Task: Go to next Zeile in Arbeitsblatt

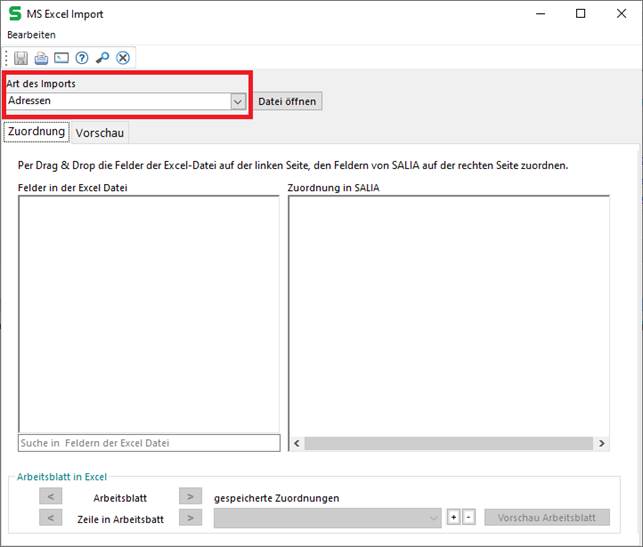Action: tap(190, 517)
